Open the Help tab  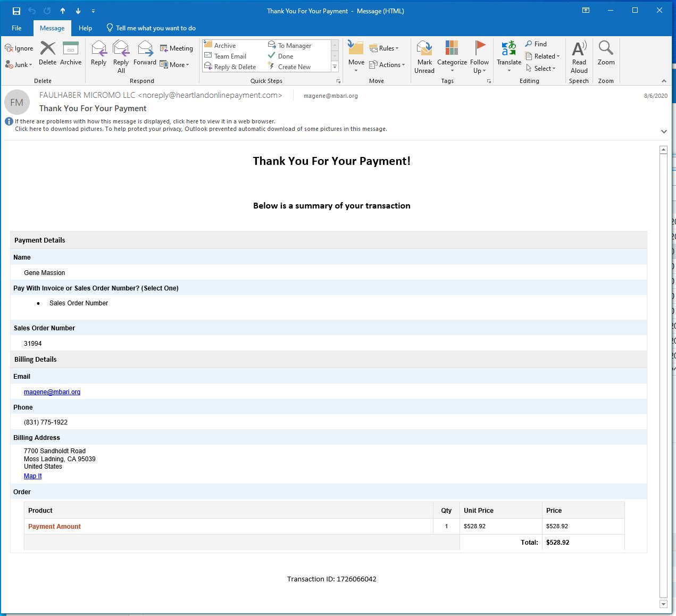[x=85, y=28]
